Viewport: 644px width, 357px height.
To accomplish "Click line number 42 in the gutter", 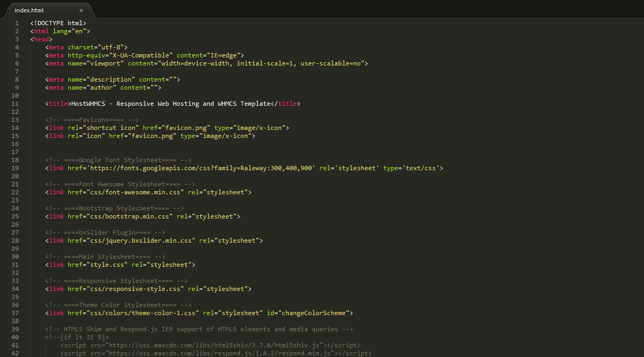I will point(15,353).
